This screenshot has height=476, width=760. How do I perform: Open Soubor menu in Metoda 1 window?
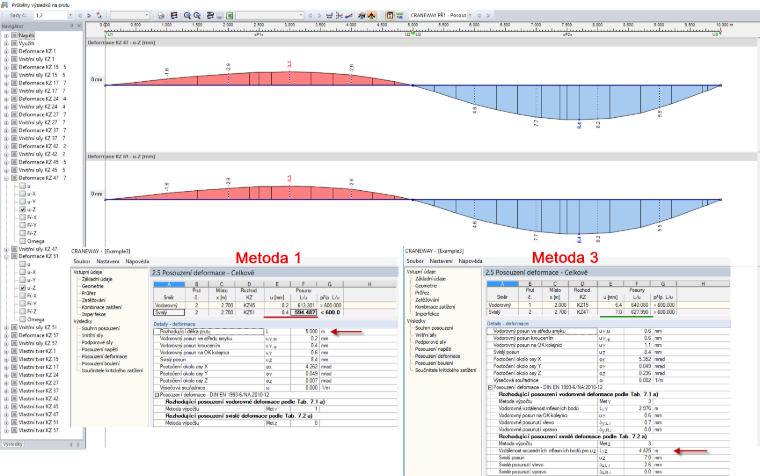tap(81, 261)
